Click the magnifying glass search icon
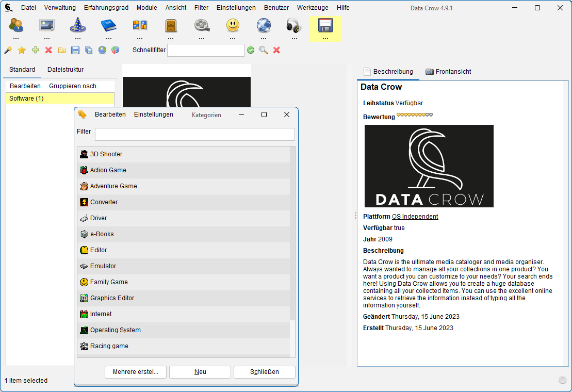This screenshot has height=392, width=572. coord(264,51)
